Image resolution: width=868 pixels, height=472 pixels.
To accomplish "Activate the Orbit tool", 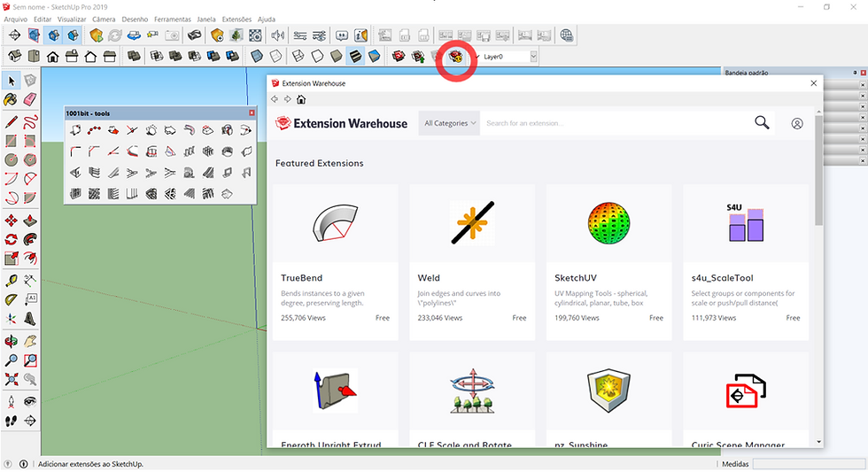I will pyautogui.click(x=11, y=342).
